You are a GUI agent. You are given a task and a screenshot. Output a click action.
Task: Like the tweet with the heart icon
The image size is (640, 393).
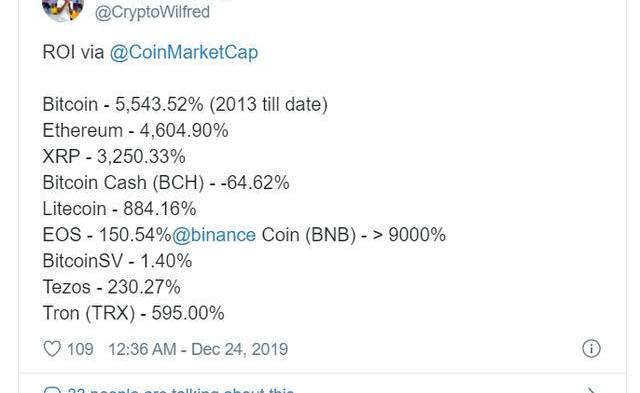52,349
